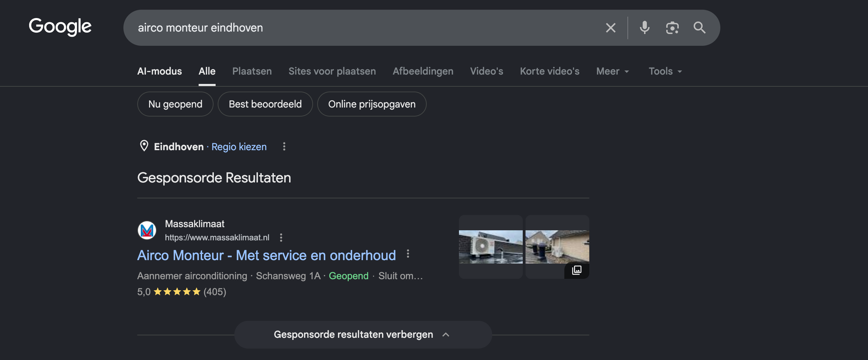This screenshot has width=868, height=360.
Task: Open three-dot menu beside Airco Monteur headline
Action: coord(408,254)
